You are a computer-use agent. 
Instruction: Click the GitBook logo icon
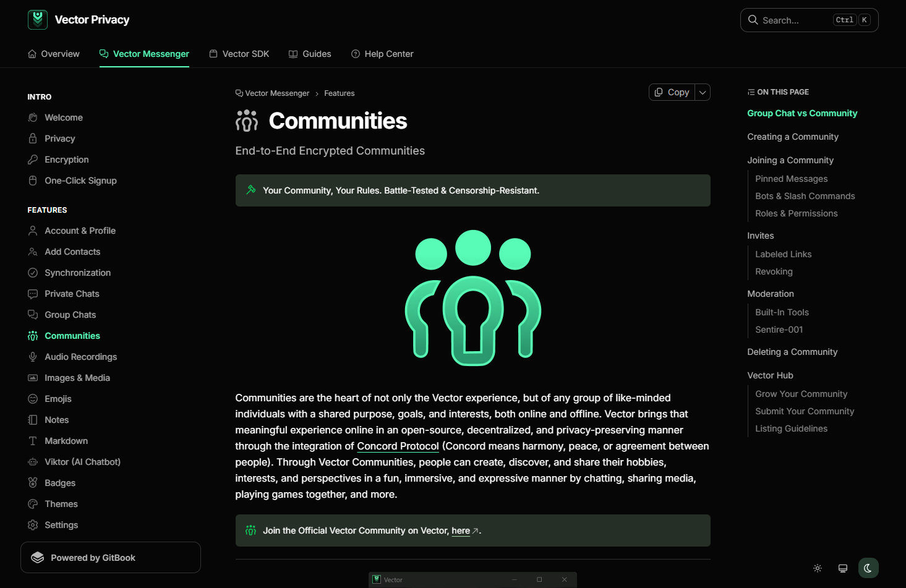click(x=38, y=558)
